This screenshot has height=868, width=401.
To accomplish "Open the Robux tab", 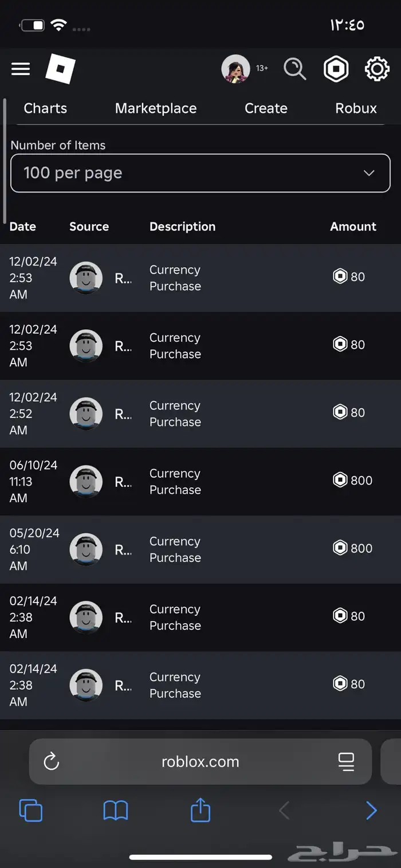I will [x=356, y=108].
